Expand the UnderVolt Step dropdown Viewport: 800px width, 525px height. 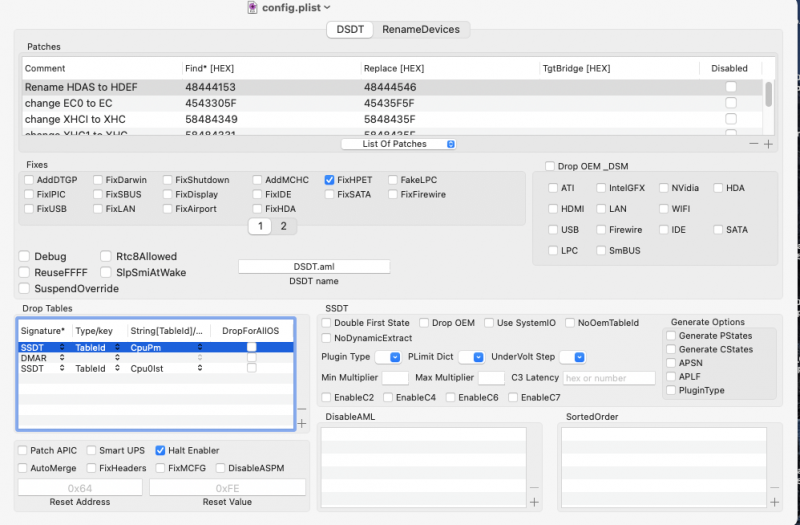click(x=578, y=357)
